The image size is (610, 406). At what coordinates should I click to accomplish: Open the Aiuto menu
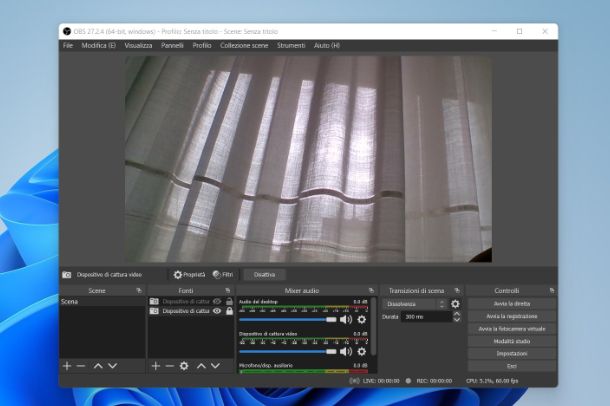[x=327, y=46]
